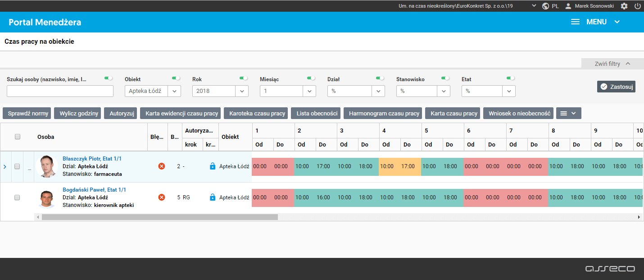Click the scrollbar left arrow
The height and width of the screenshot is (280, 644).
click(x=38, y=217)
